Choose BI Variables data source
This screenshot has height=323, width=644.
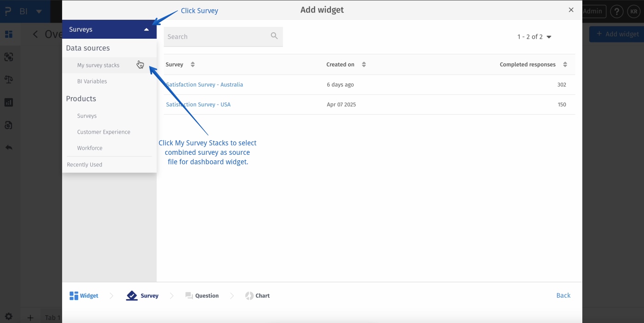[92, 82]
